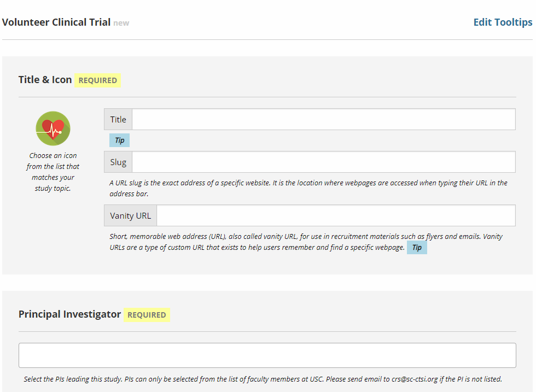Click the 'Choose an icon' helper text
Screen dimensions: 536x392
(53, 171)
